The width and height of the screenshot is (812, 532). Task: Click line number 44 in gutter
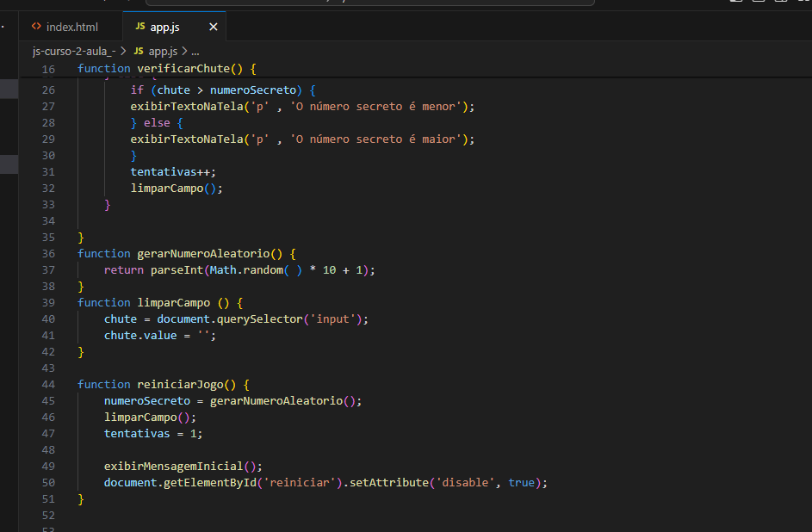pos(48,385)
